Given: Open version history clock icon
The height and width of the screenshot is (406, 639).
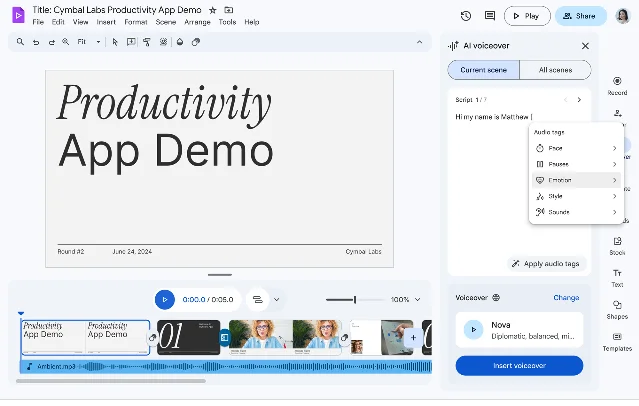Looking at the screenshot, I should pyautogui.click(x=466, y=16).
